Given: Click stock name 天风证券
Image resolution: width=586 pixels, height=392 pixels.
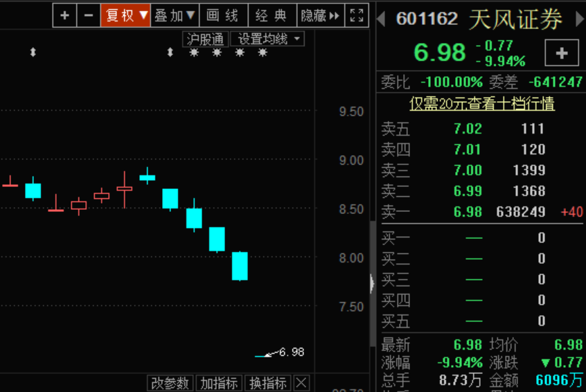Looking at the screenshot, I should (x=515, y=19).
